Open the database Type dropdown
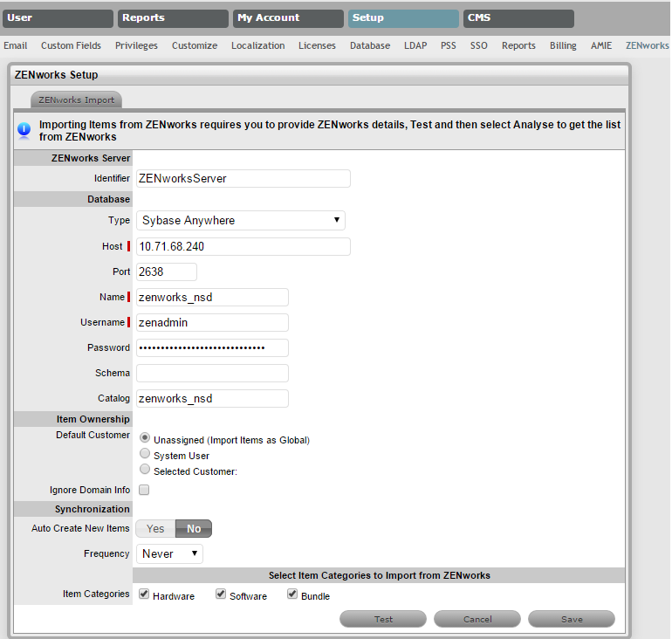This screenshot has height=639, width=672. pyautogui.click(x=240, y=220)
